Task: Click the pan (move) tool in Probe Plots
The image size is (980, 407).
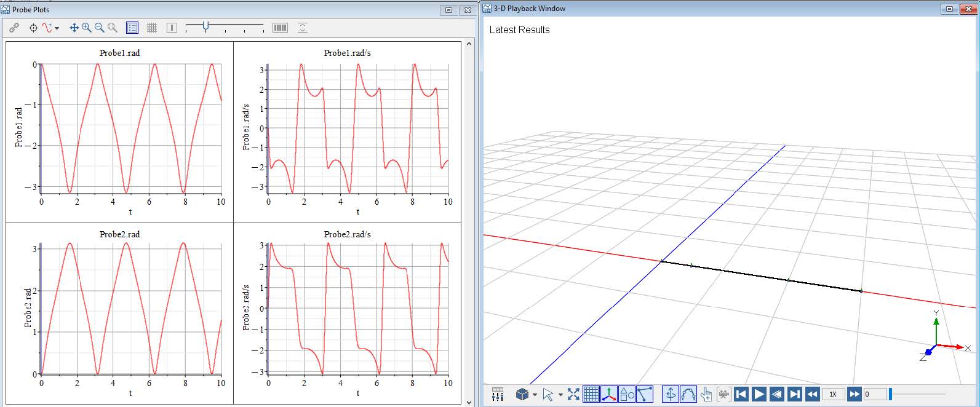Action: [74, 28]
